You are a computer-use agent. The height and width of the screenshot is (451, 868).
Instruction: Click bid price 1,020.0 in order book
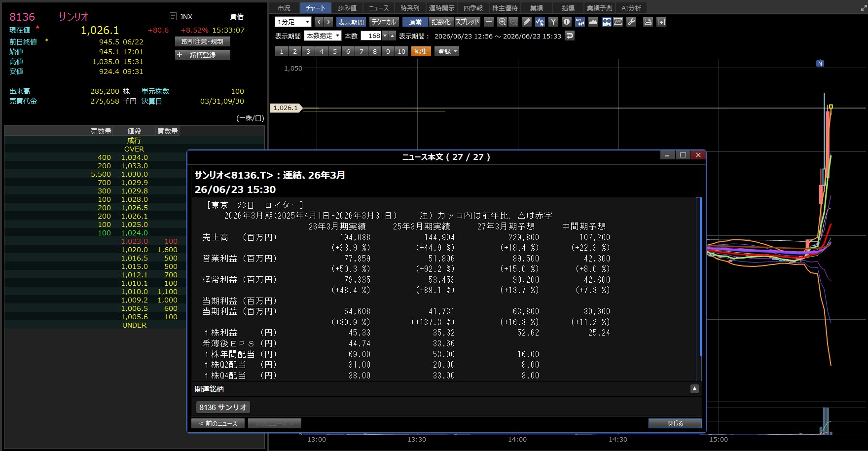tap(135, 250)
